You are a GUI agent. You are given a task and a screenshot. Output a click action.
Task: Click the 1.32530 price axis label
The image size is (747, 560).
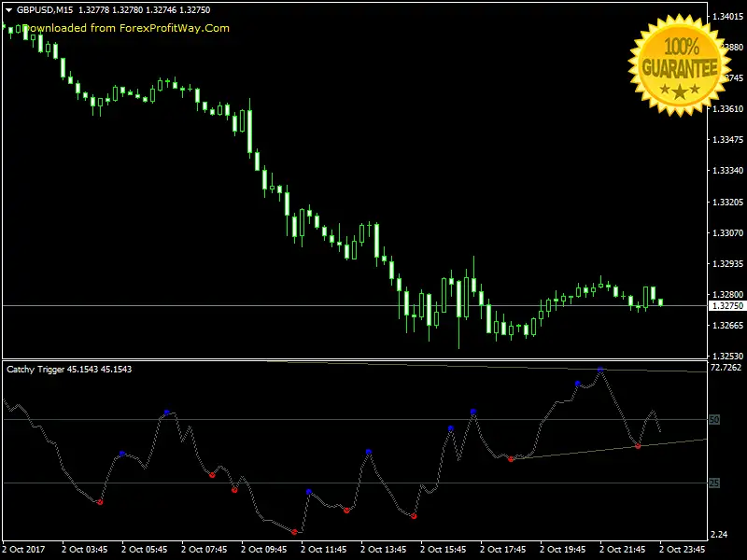pyautogui.click(x=727, y=357)
